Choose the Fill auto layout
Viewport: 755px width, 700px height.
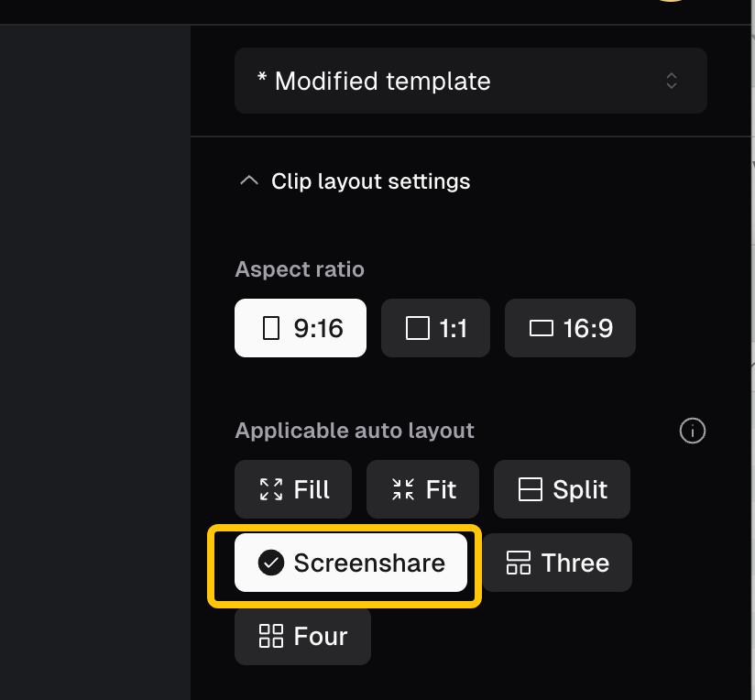(x=293, y=489)
